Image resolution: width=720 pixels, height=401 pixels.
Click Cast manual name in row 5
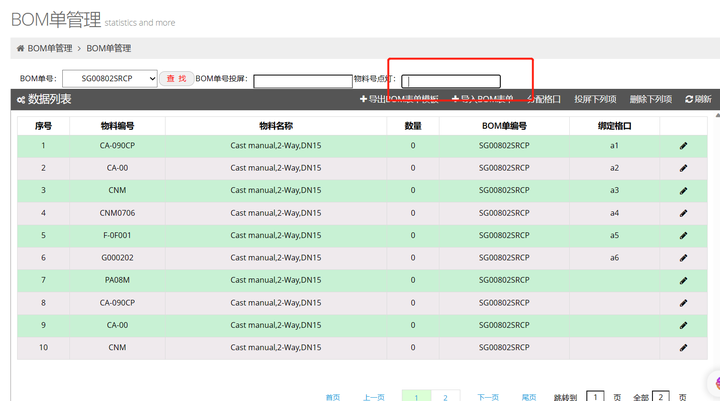276,236
